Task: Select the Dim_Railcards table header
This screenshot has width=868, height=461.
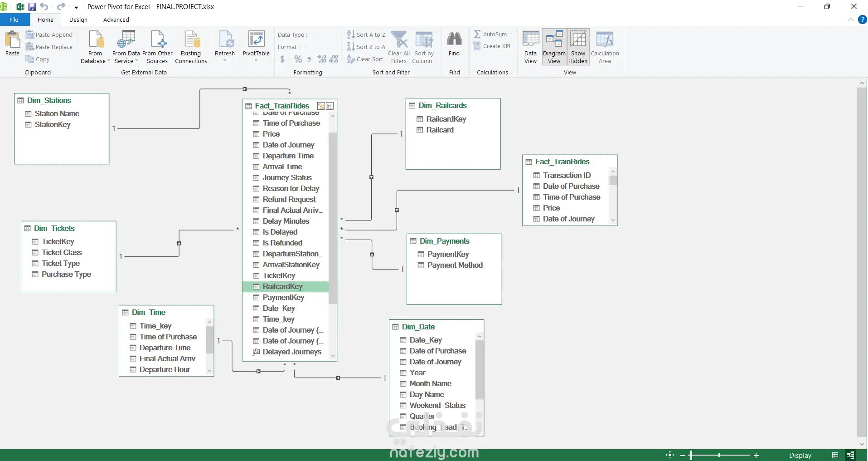Action: point(453,105)
